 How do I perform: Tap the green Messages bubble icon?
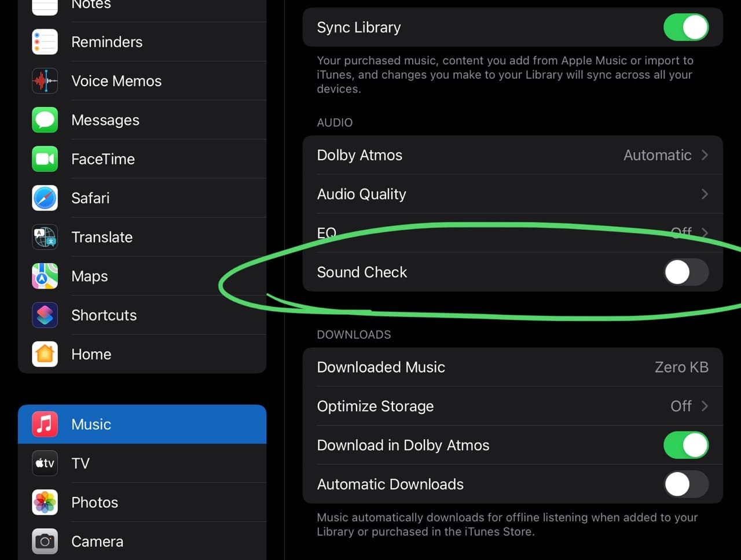45,120
